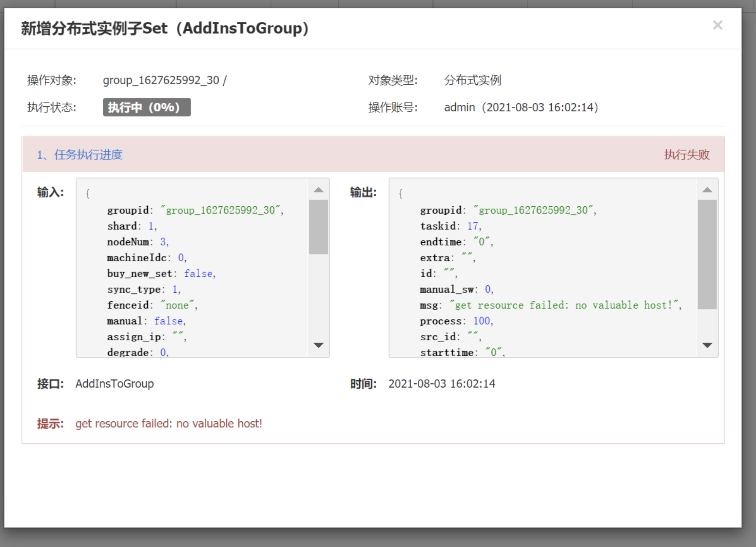Click the 执行失败 status indicator
756x547 pixels.
pyautogui.click(x=687, y=155)
